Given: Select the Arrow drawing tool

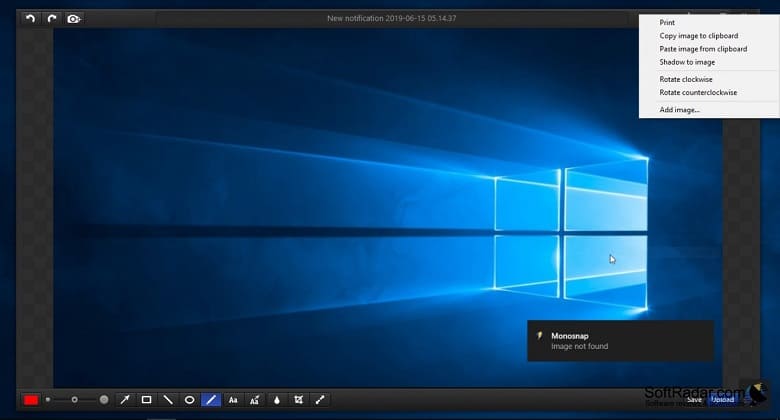Looking at the screenshot, I should click(x=125, y=400).
